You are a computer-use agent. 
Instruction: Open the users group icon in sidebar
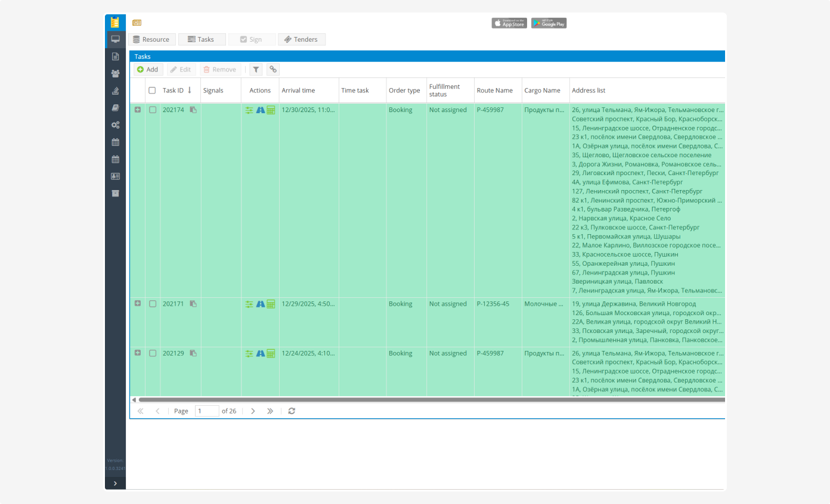pyautogui.click(x=115, y=73)
